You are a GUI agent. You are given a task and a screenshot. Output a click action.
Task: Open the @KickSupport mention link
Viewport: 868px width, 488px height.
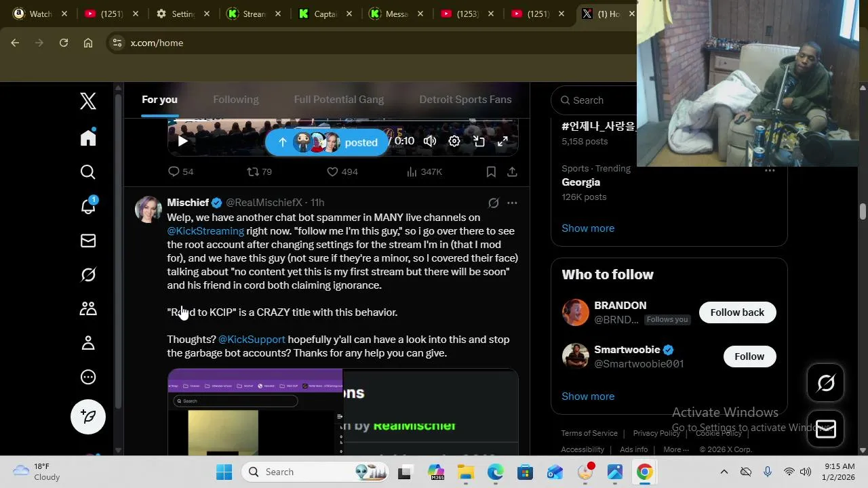[252, 340]
